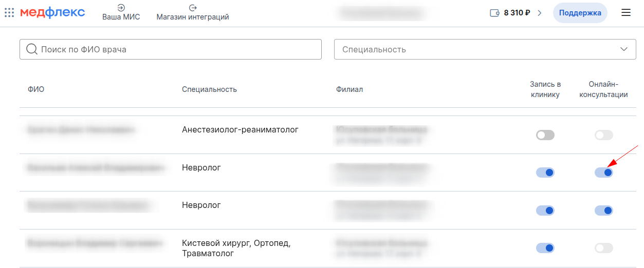Click the search magnifier icon
644x268 pixels.
31,49
